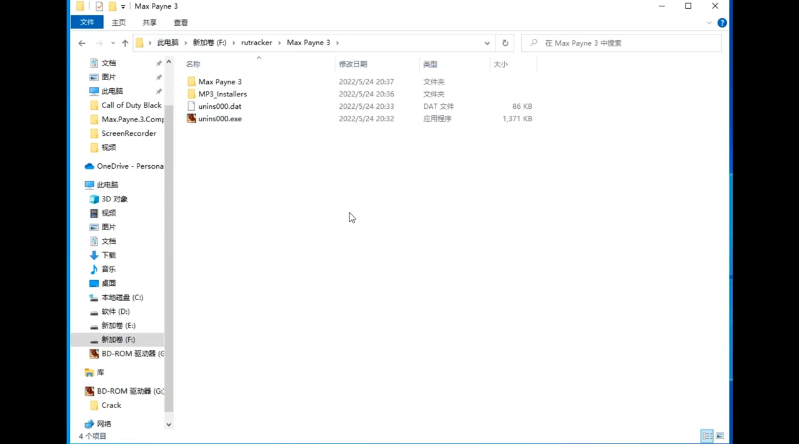Click Max Payne 3 in address breadcrumb
This screenshot has width=799, height=444.
(x=308, y=43)
